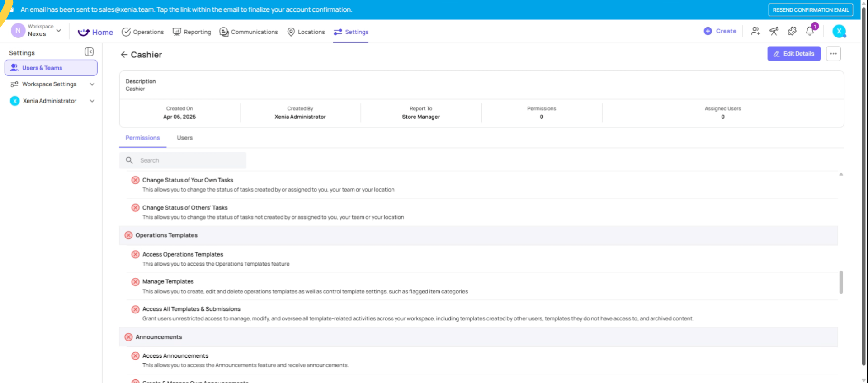
Task: Click the Communications chat icon
Action: 224,32
